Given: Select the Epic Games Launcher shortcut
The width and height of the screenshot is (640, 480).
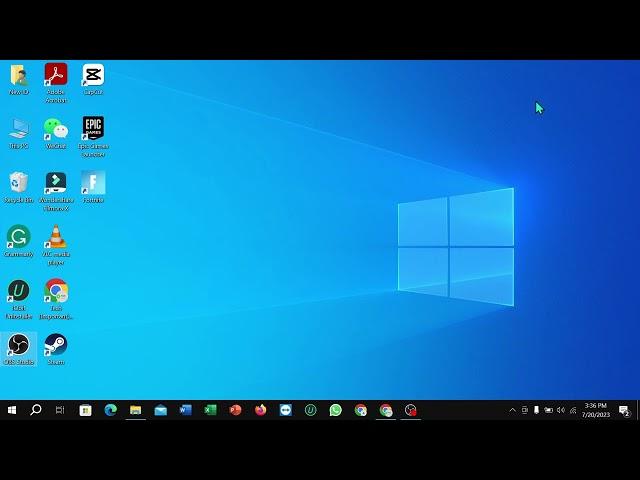Looking at the screenshot, I should click(x=93, y=137).
